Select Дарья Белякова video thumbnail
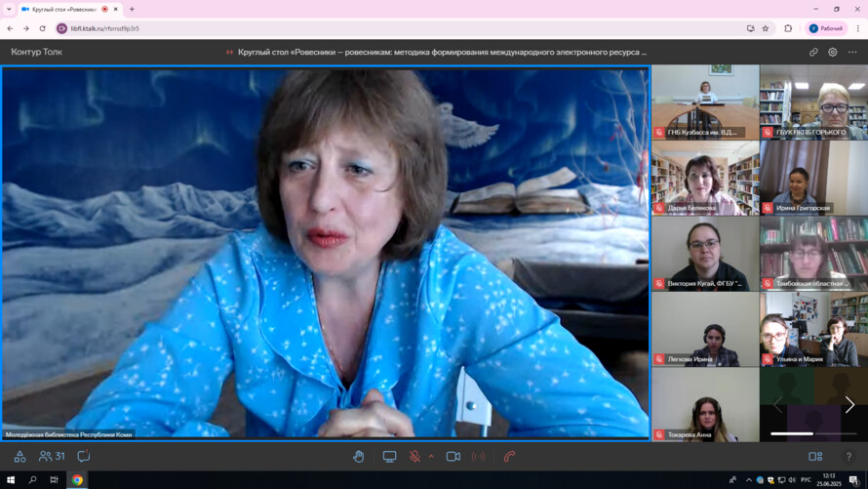 click(705, 178)
